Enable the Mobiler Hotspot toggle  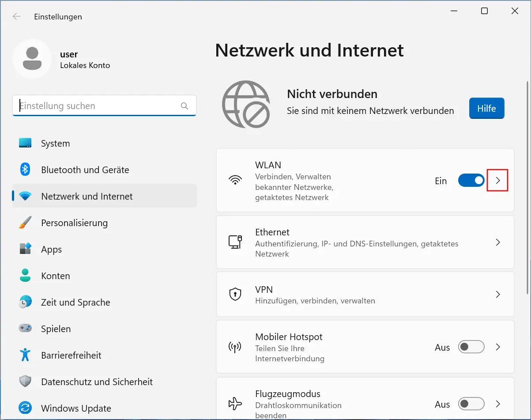point(471,347)
